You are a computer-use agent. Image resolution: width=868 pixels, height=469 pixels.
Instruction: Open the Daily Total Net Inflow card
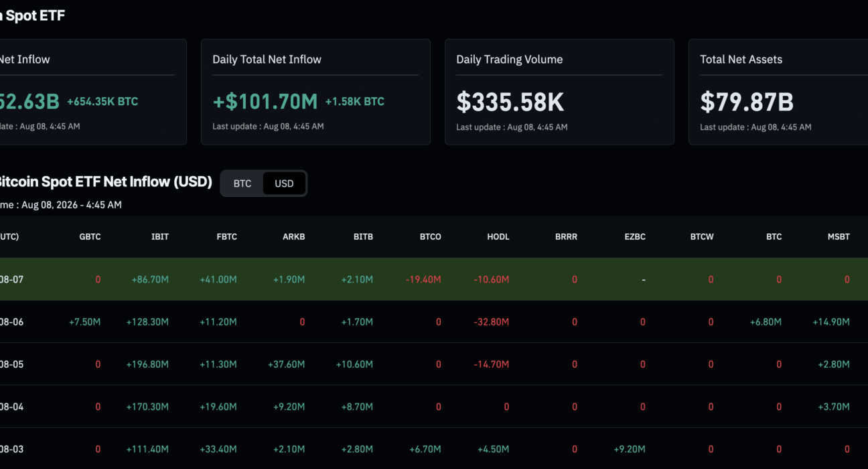315,92
